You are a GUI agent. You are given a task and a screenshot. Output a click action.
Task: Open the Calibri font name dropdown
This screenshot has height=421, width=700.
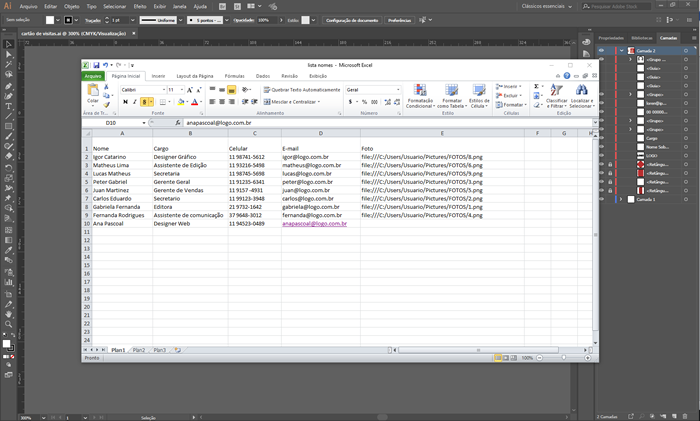point(164,90)
